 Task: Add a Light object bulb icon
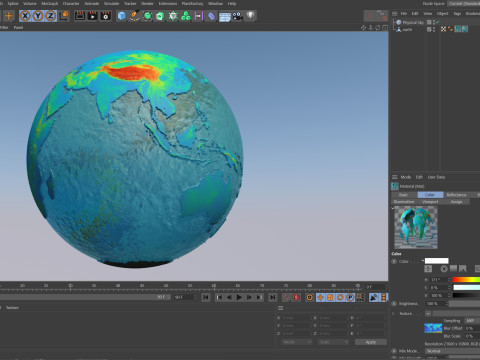(251, 15)
